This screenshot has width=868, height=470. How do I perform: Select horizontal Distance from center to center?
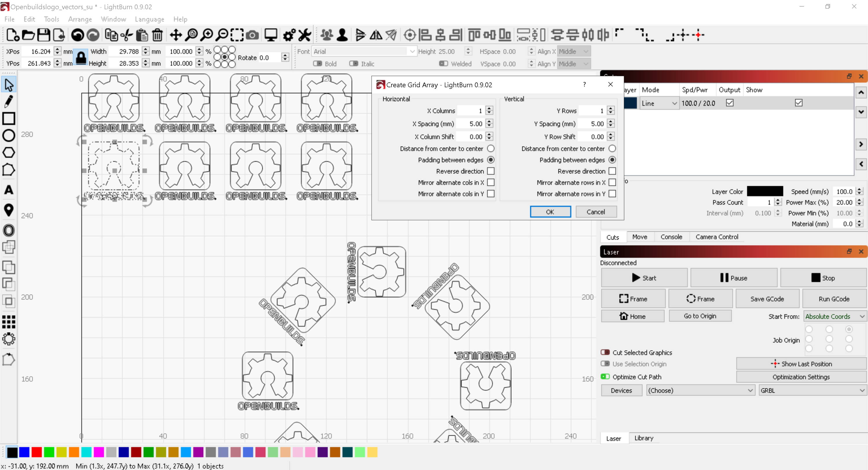[x=491, y=149]
